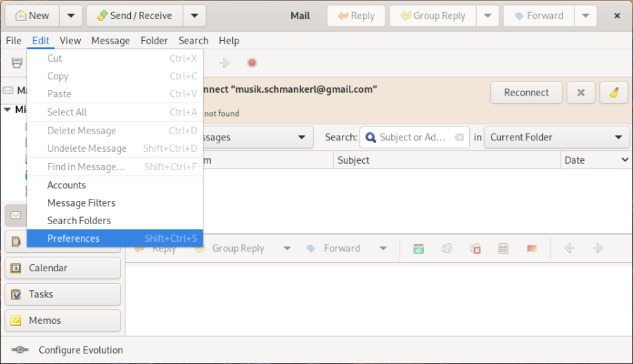The width and height of the screenshot is (633, 364).
Task: Expand the Send / Receive dropdown arrow
Action: point(195,15)
